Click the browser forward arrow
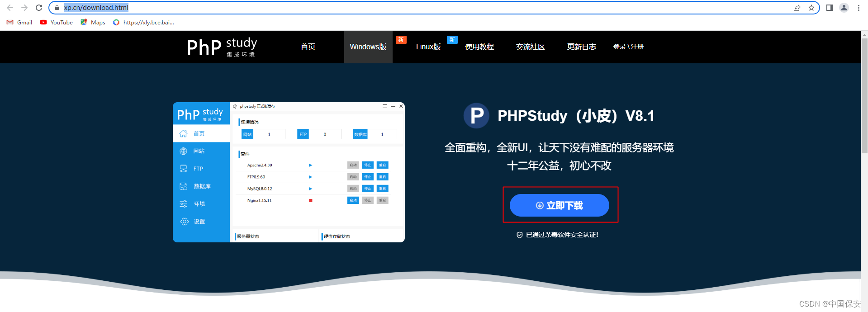Viewport: 868px width, 312px height. pos(24,8)
